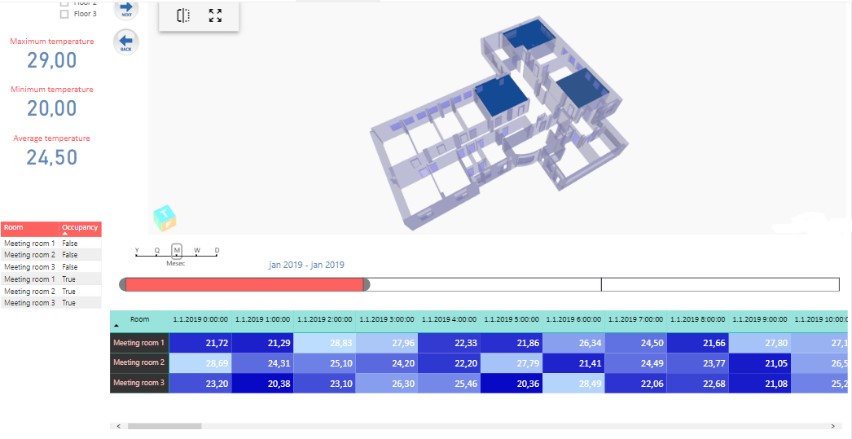This screenshot has width=852, height=439.
Task: Click column header 1.1.2019 9:00:00
Action: click(x=760, y=321)
